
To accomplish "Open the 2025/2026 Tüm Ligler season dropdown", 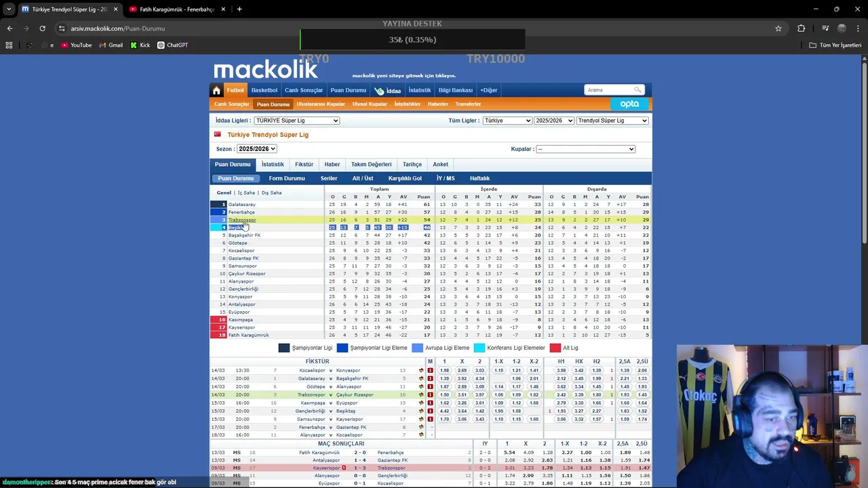I will point(554,121).
